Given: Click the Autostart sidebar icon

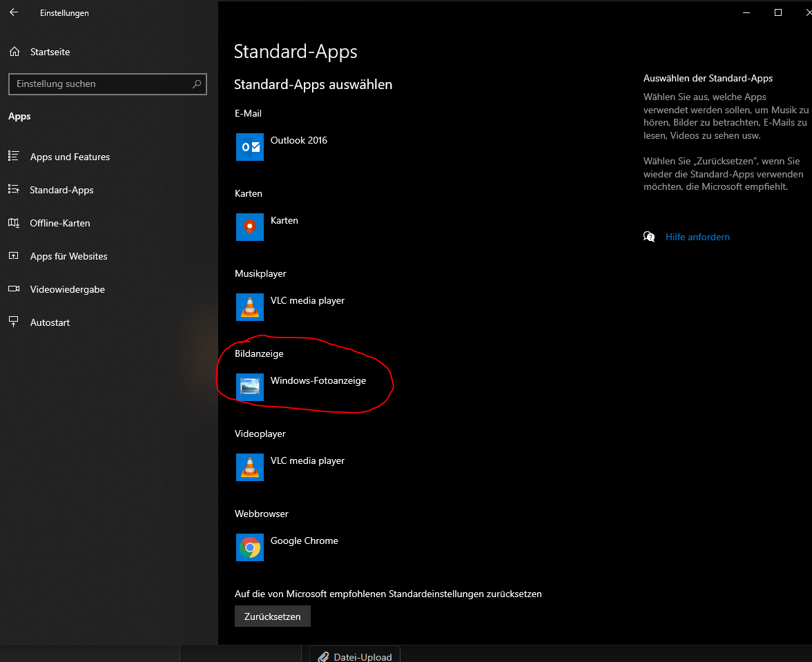Looking at the screenshot, I should click(x=14, y=322).
